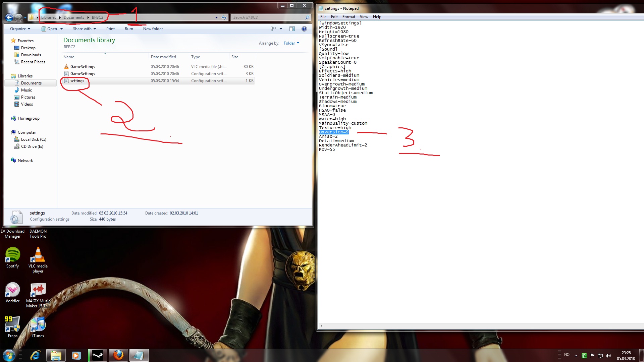Click the New folder button
The width and height of the screenshot is (644, 362).
tap(153, 29)
